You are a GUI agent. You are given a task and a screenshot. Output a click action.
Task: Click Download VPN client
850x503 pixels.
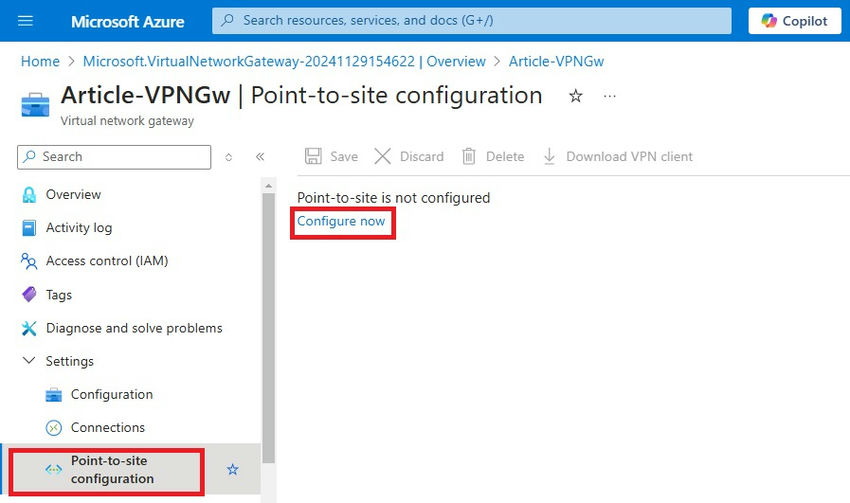pos(618,157)
